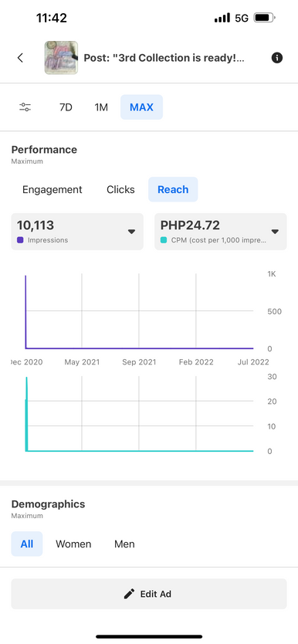Show Men demographics
298x644 pixels.
(124, 544)
